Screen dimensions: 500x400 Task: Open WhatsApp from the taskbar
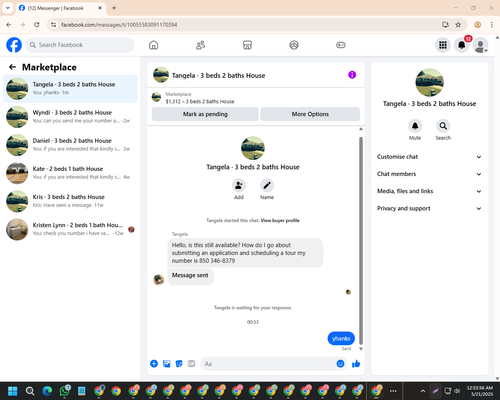coord(64,391)
